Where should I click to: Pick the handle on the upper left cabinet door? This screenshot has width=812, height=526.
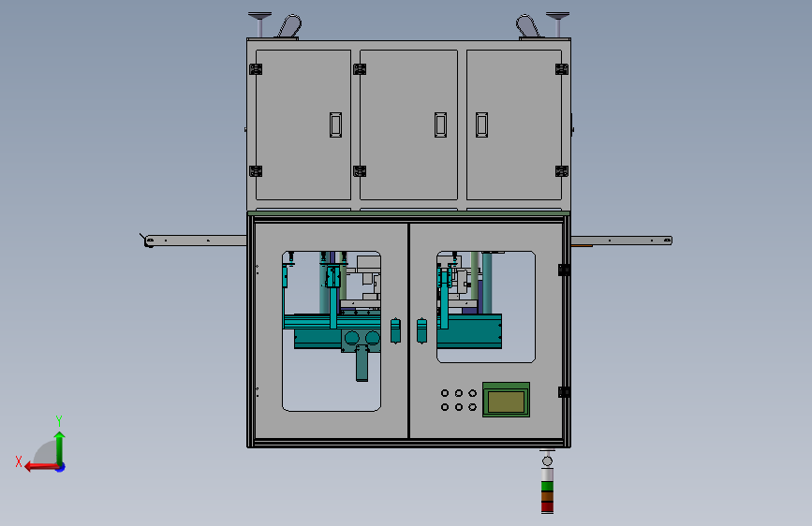click(x=335, y=124)
